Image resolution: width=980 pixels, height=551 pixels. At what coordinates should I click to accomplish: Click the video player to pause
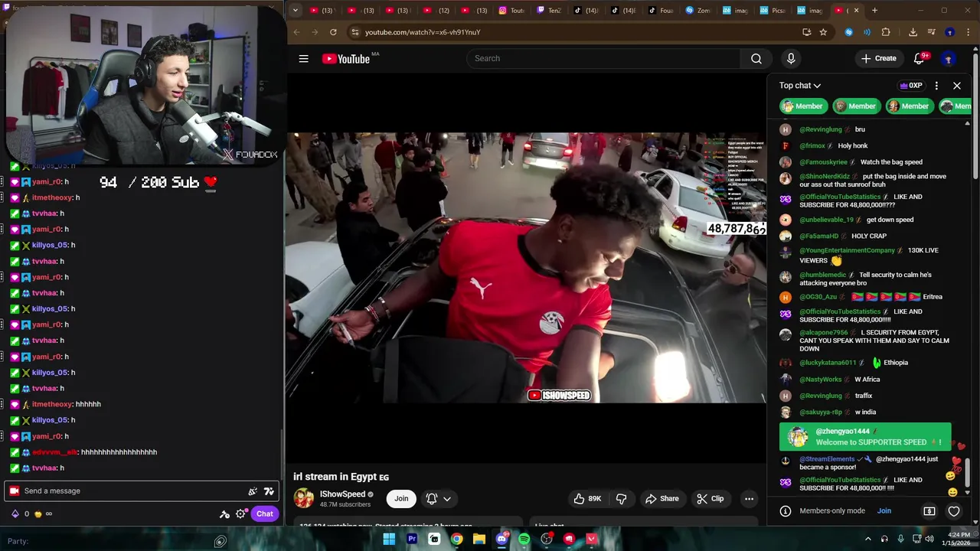527,268
